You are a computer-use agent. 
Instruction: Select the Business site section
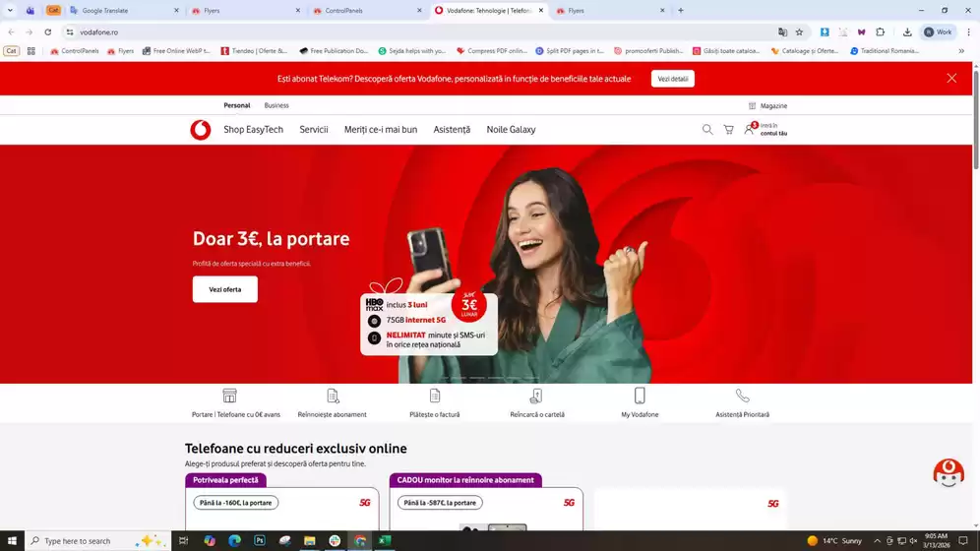pyautogui.click(x=276, y=105)
